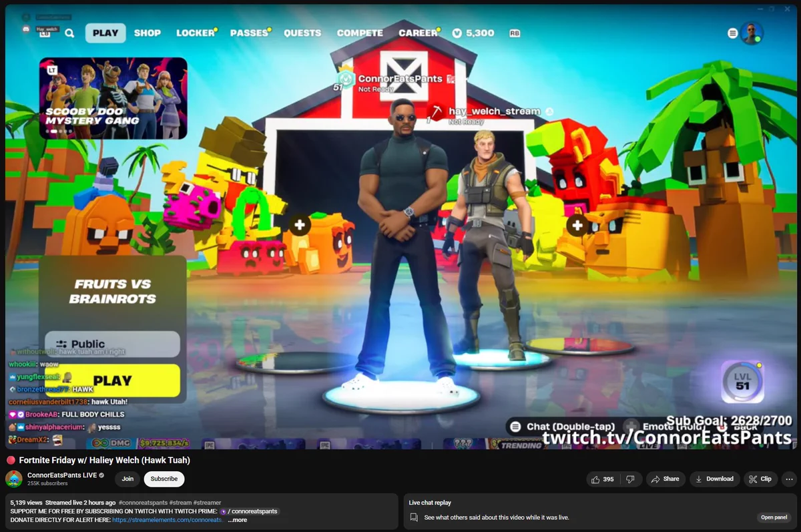The image size is (801, 532).
Task: Click the left plus invite-player button
Action: [x=300, y=225]
